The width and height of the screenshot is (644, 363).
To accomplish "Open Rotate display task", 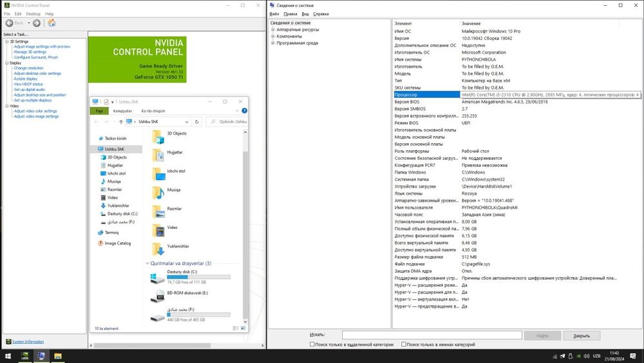I will click(26, 79).
